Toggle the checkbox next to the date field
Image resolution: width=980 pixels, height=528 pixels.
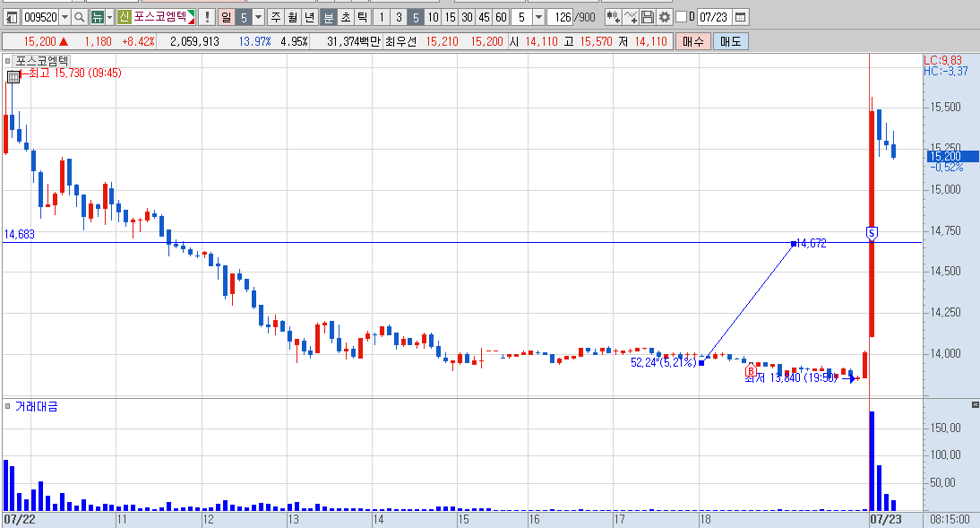coord(681,17)
